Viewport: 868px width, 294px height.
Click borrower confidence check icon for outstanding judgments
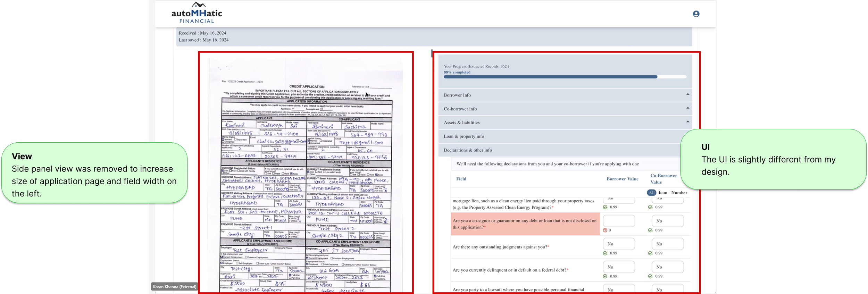coord(605,253)
